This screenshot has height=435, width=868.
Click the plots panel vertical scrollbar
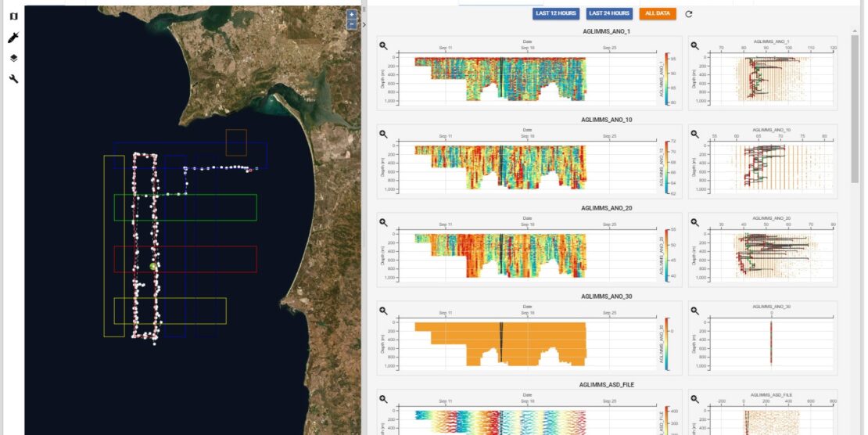[855, 110]
